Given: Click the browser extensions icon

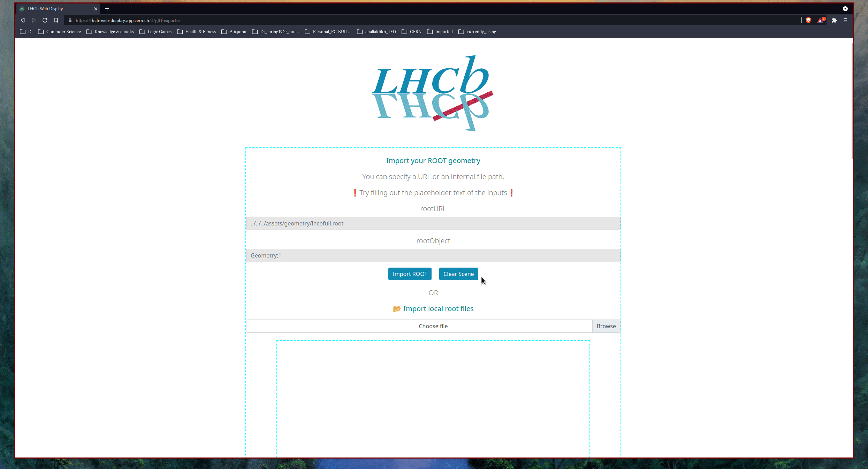Looking at the screenshot, I should click(834, 20).
